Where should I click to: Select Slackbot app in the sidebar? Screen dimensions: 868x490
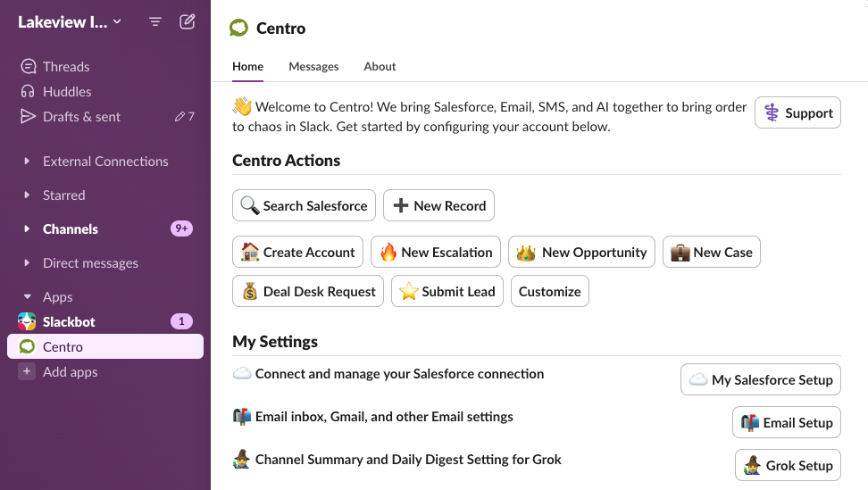tap(69, 322)
